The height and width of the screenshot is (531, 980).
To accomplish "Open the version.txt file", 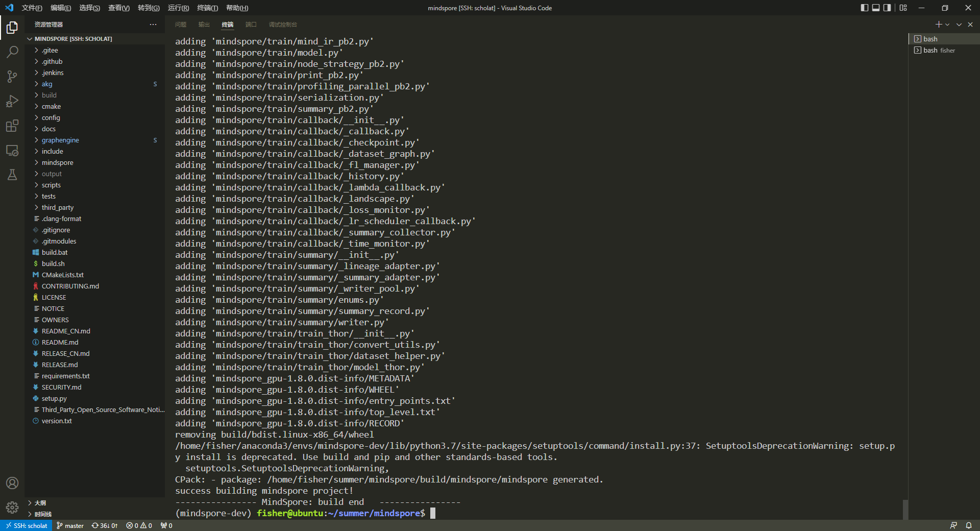I will (x=95, y=421).
